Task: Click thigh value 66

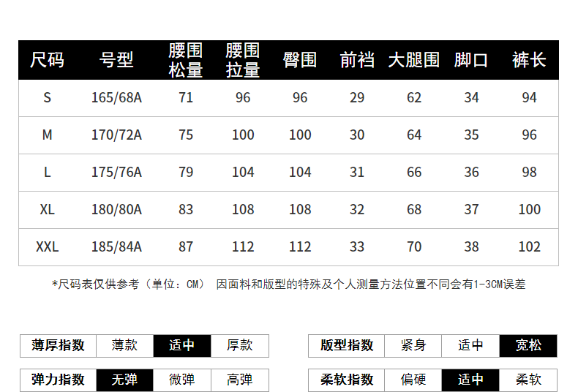Action: (414, 172)
